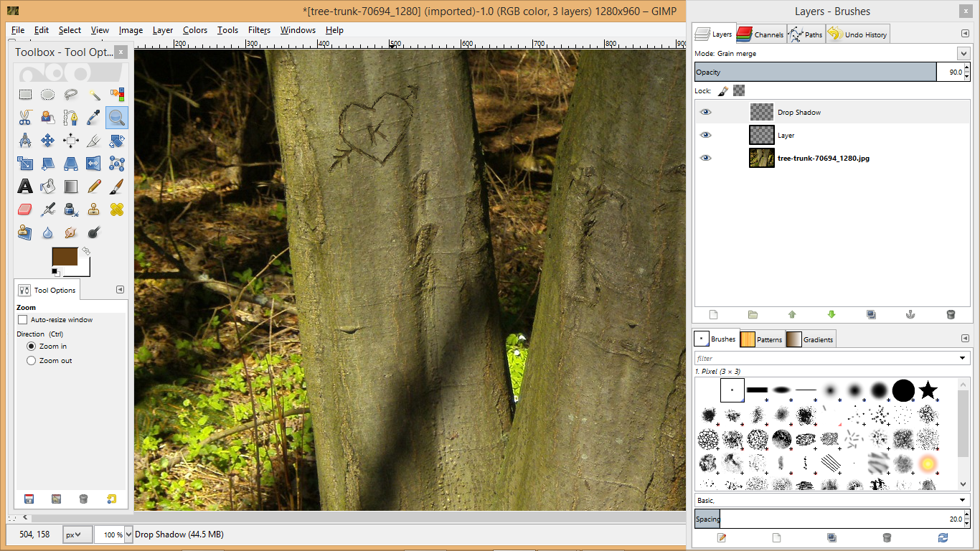Hide the Drop Shadow layer
Screen dimensions: 980x551
click(x=705, y=112)
